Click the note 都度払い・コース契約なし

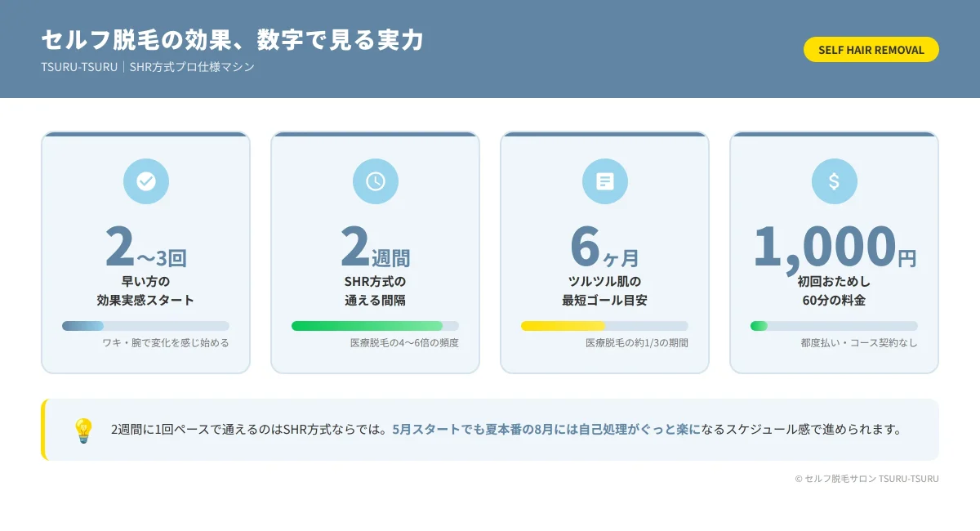click(859, 343)
